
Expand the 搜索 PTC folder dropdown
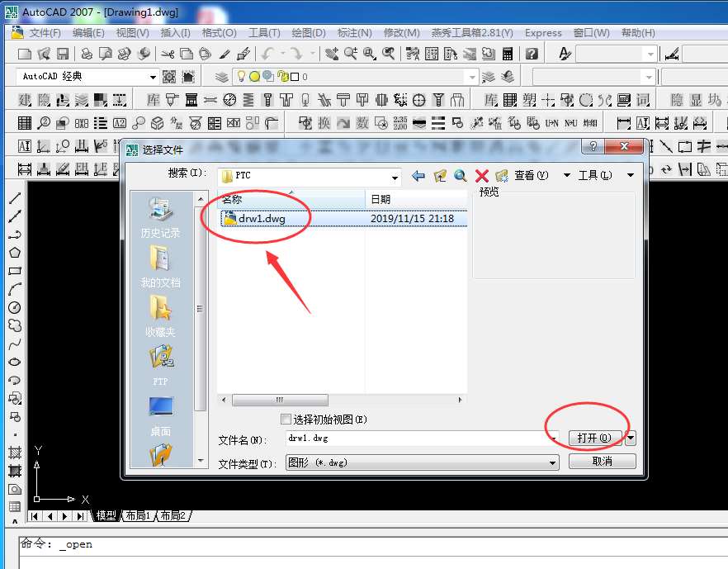[x=395, y=177]
